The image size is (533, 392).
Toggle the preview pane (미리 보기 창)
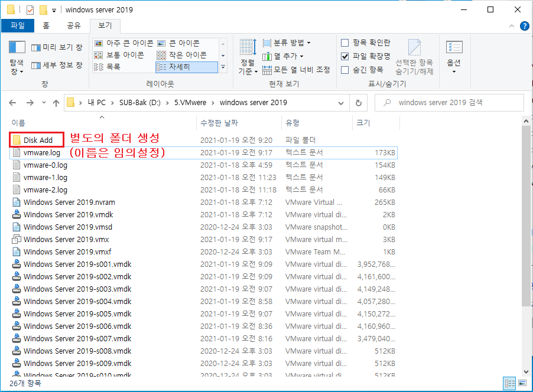coord(57,47)
